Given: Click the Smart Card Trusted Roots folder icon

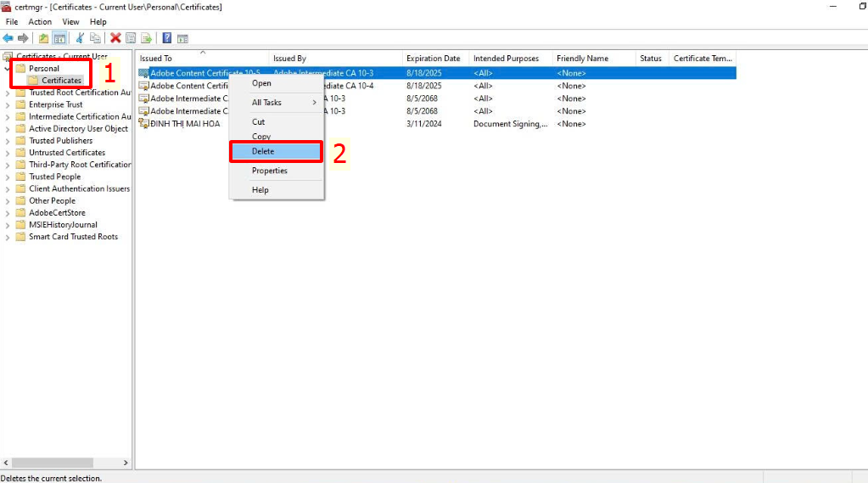Looking at the screenshot, I should 20,237.
